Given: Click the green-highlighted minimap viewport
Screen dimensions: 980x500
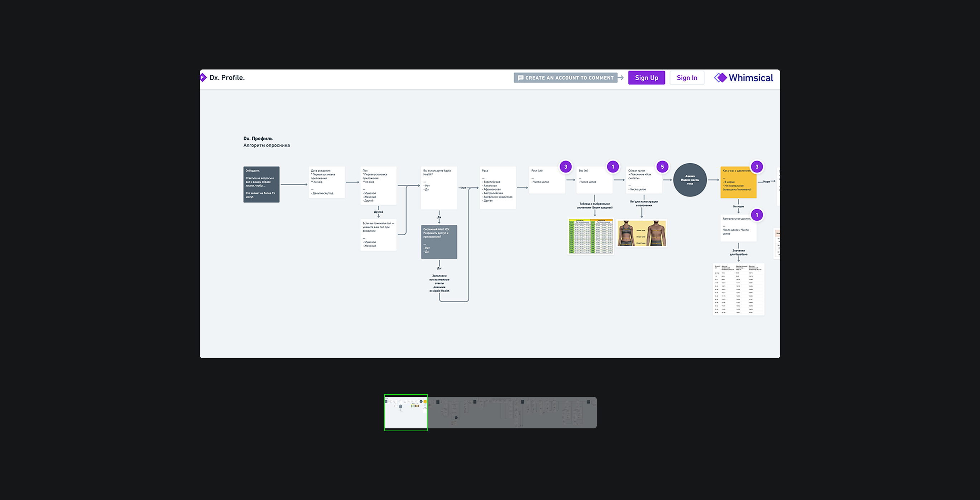Looking at the screenshot, I should (405, 413).
